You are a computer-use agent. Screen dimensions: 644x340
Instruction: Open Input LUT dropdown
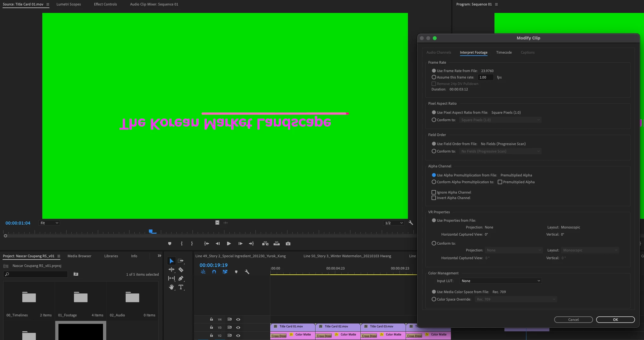click(x=501, y=281)
